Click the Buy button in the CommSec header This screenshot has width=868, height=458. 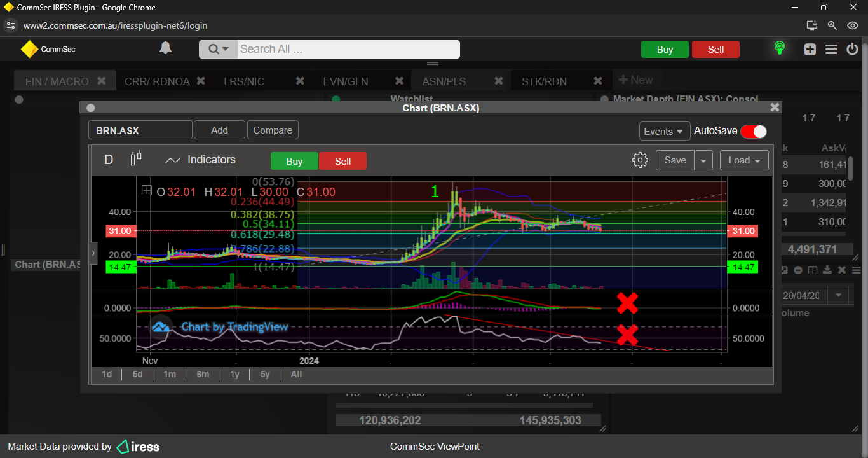[x=665, y=50]
